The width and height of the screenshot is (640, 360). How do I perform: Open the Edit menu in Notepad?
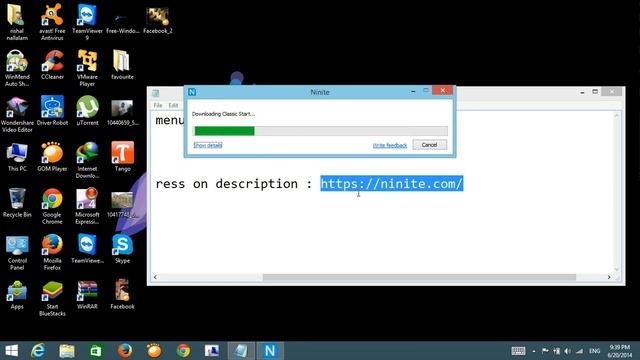[173, 105]
